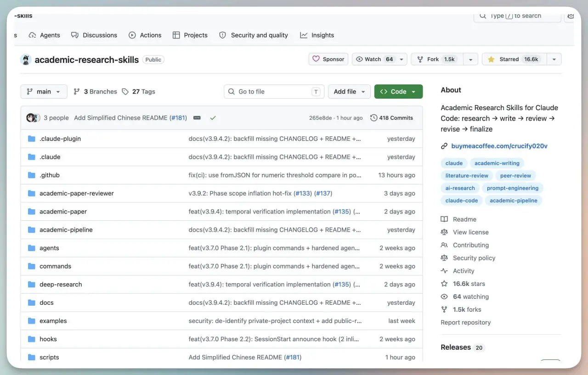
Task: Open pull request #181 in latest commit
Action: pyautogui.click(x=178, y=118)
